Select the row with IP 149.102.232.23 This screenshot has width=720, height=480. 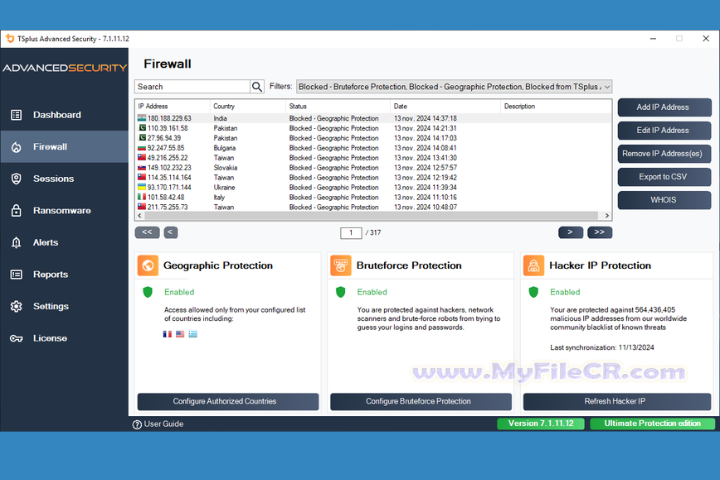[x=373, y=168]
